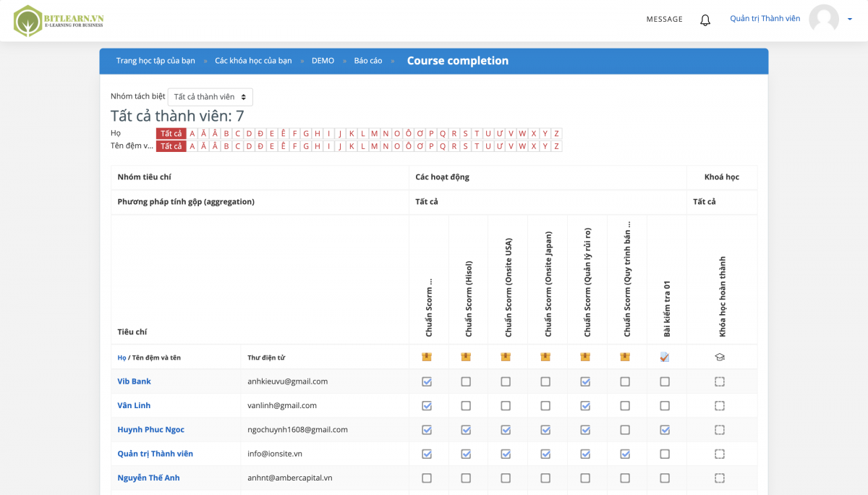The height and width of the screenshot is (495, 868).
Task: Mark Vib Bank's Khóa học hoàn thành box
Action: tap(720, 381)
